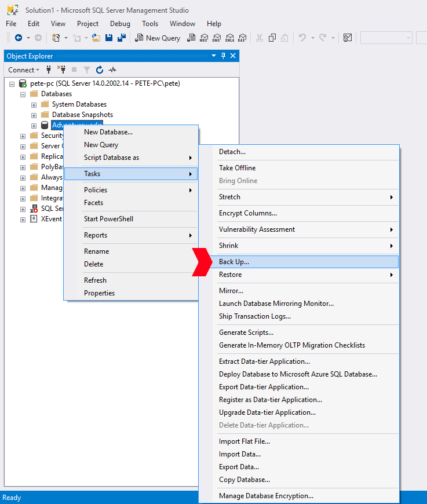This screenshot has width=427, height=504.
Task: Select Back Up... in Tasks submenu
Action: tap(299, 262)
